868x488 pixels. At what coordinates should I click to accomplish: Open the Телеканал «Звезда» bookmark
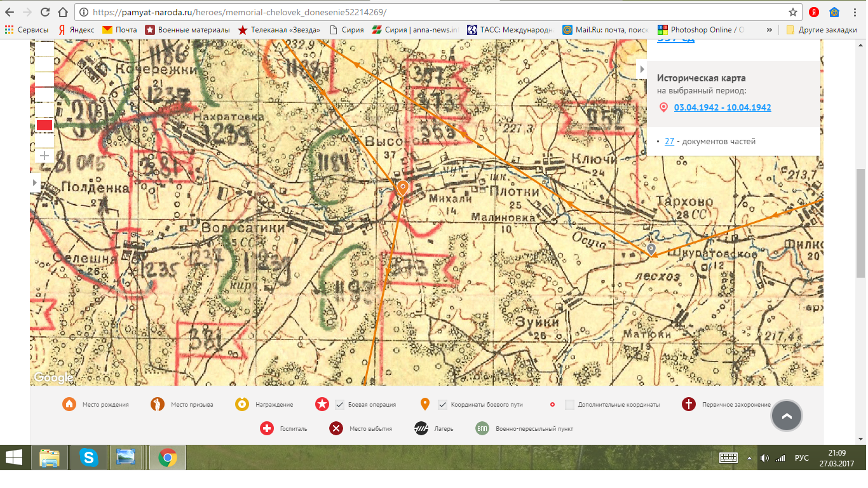click(x=279, y=30)
